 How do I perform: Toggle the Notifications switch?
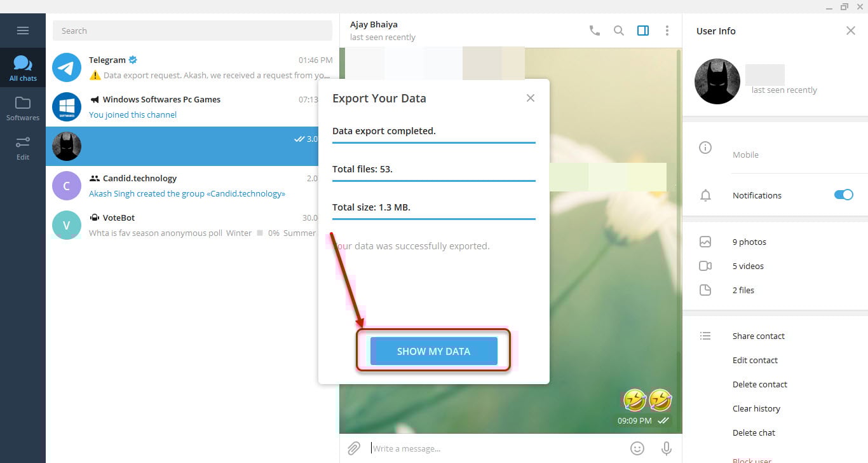pyautogui.click(x=843, y=195)
